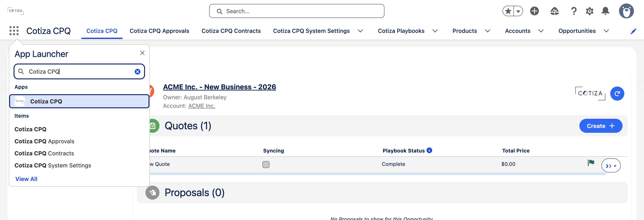The image size is (644, 220).
Task: Expand the Cotiza Playbooks tab chevron
Action: [435, 31]
